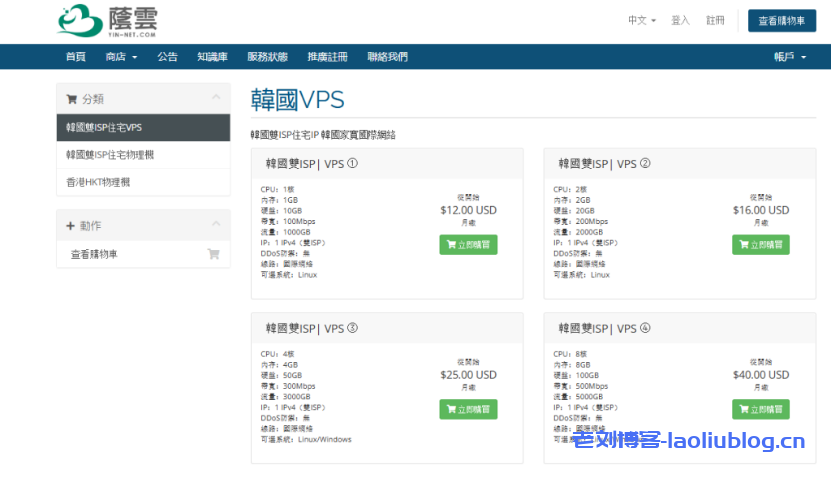Order the $12.00 USD VPS ① plan
The width and height of the screenshot is (831, 478).
pyautogui.click(x=468, y=244)
